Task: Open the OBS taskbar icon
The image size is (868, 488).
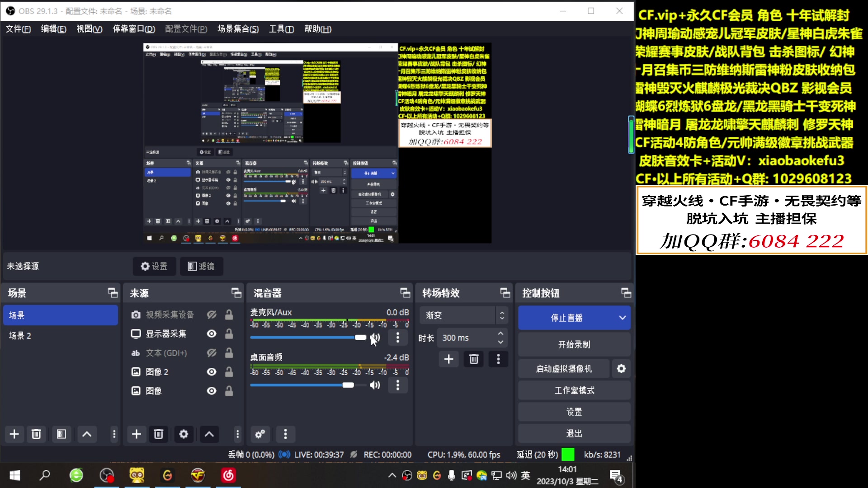Action: coord(107,475)
